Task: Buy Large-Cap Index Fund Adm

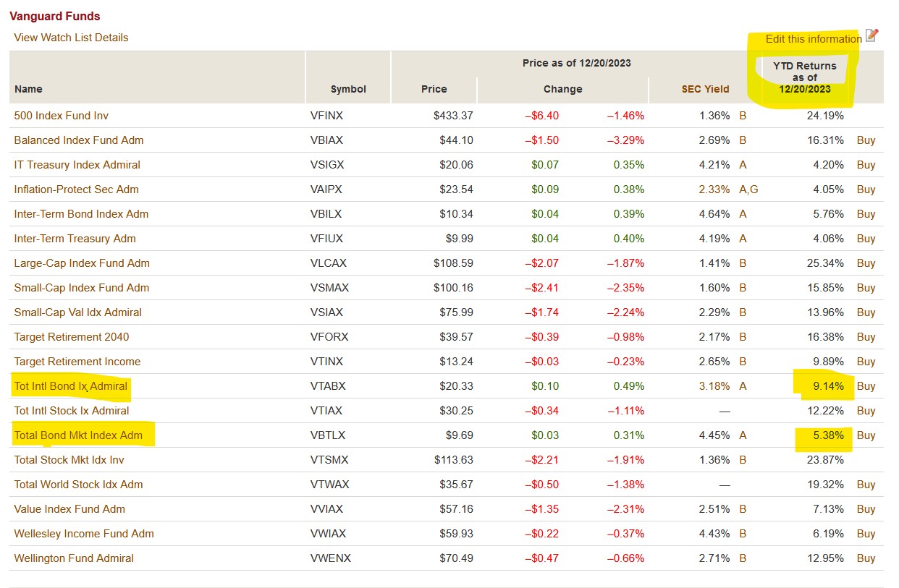Action: point(866,263)
